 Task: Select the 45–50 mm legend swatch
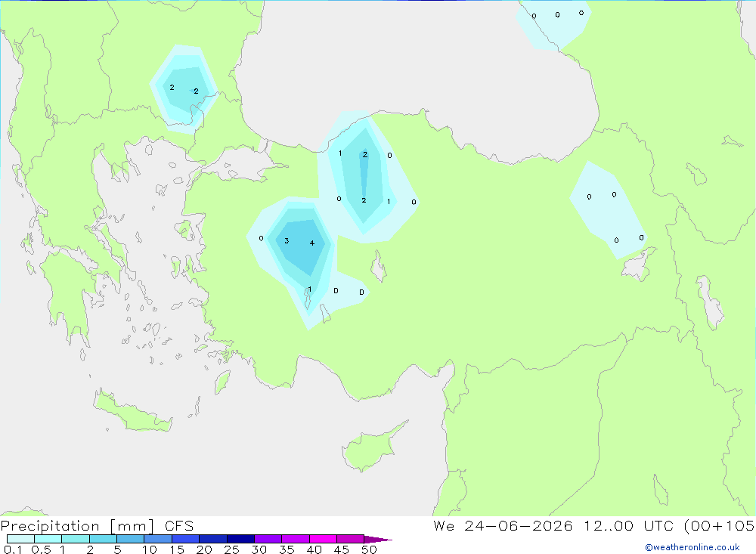click(351, 539)
